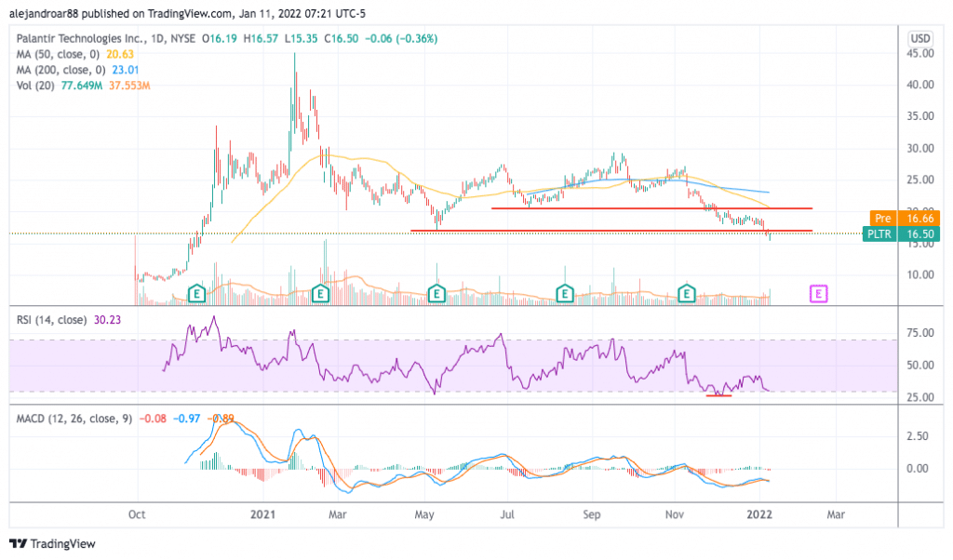953x560 pixels.
Task: Select the lower red support line
Action: click(611, 231)
